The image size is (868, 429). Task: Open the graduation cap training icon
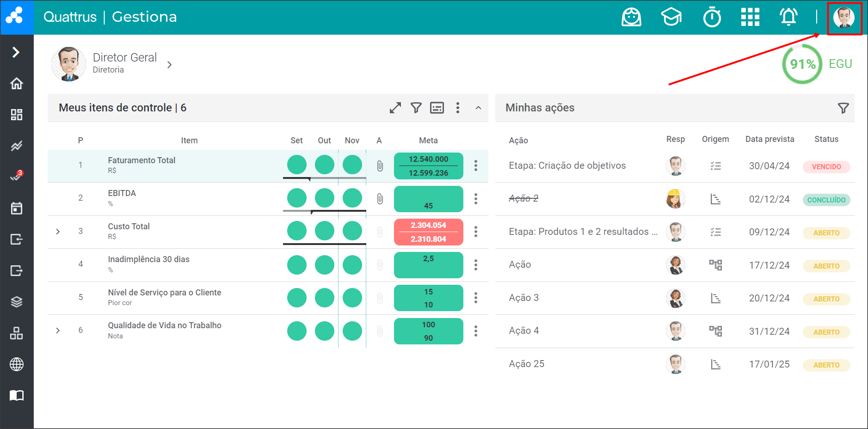pos(671,17)
